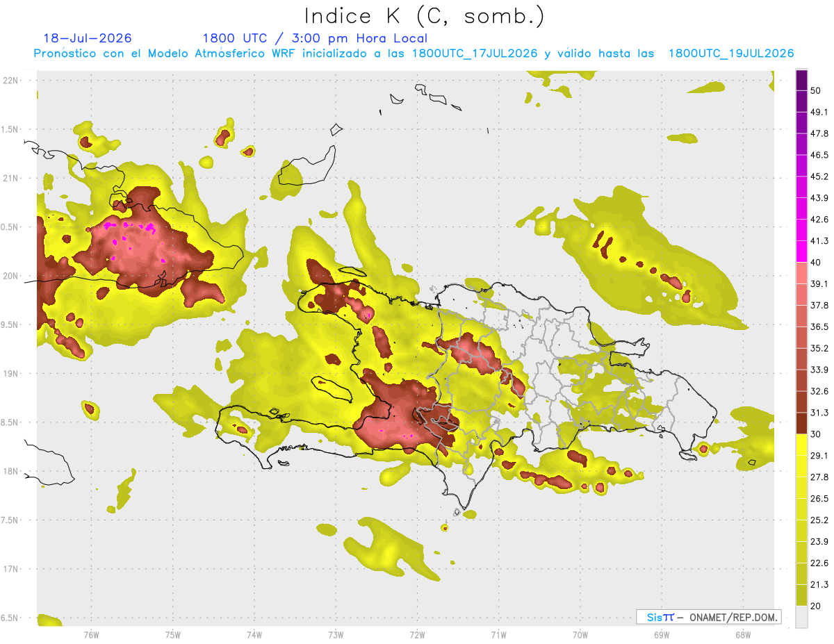Viewport: 834px width, 644px height.
Task: Click the colorbar value 29.1
Action: (x=819, y=455)
